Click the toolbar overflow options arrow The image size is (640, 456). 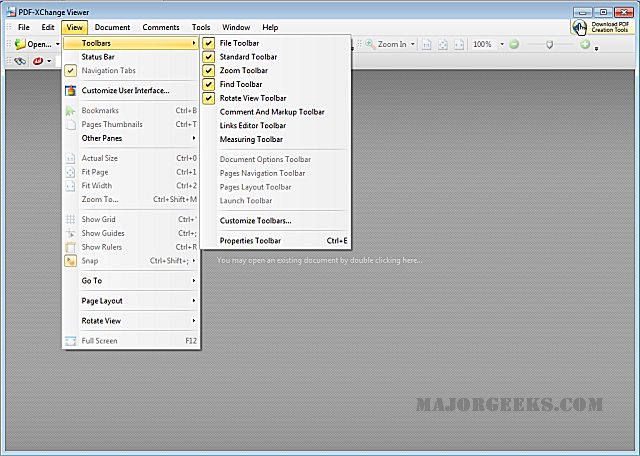[596, 49]
